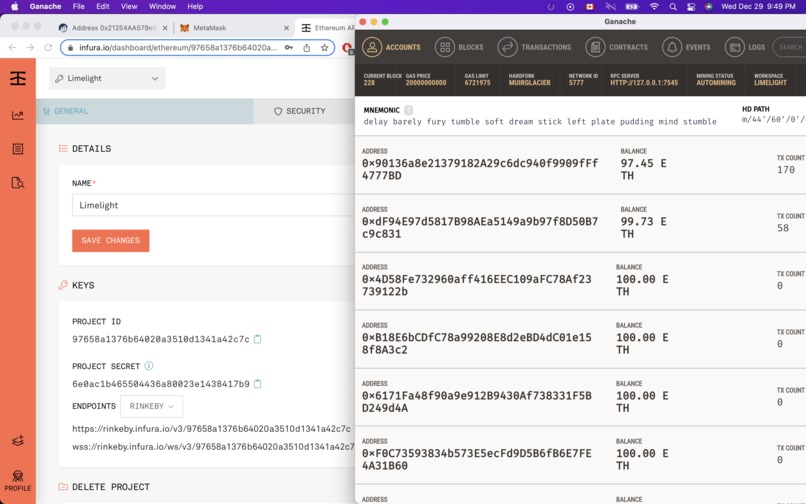Click the project Name input field
The width and height of the screenshot is (806, 504).
[x=213, y=205]
